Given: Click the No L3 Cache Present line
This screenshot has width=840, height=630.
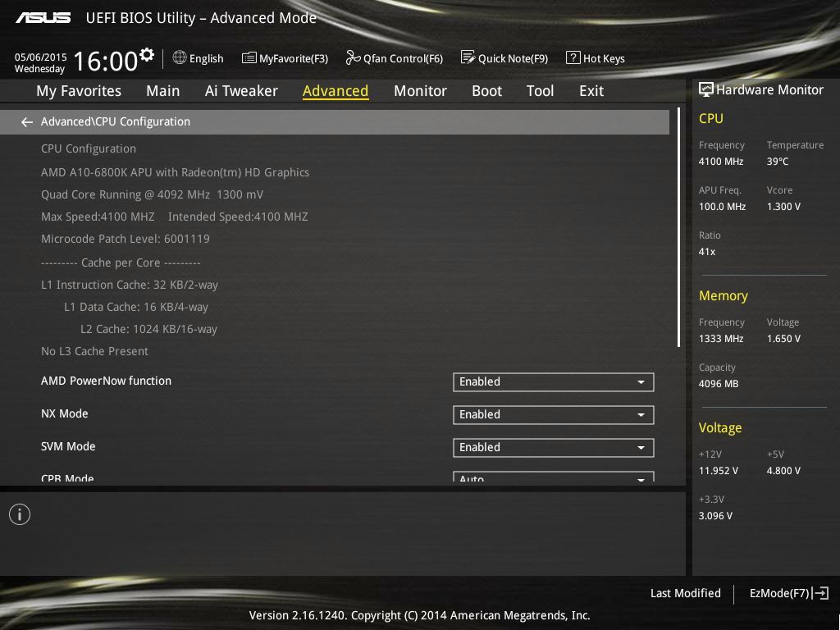Looking at the screenshot, I should [94, 351].
